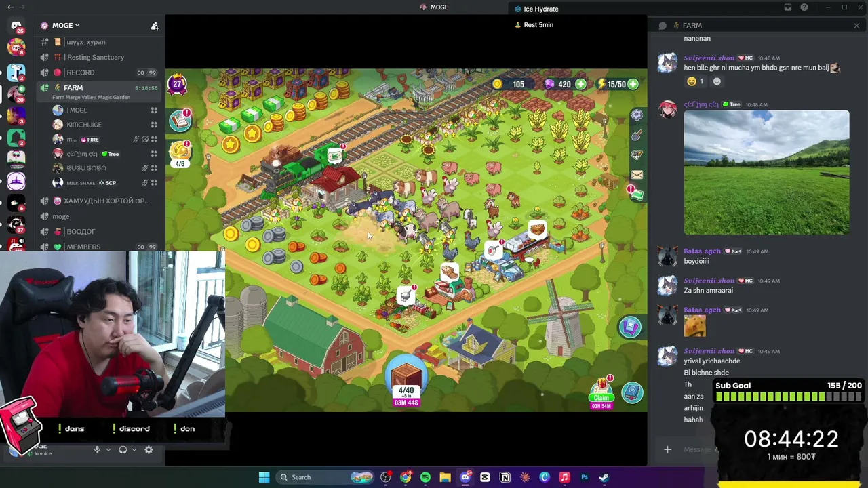Open the green cash offer icon with alert
The image size is (868, 488).
(x=636, y=194)
